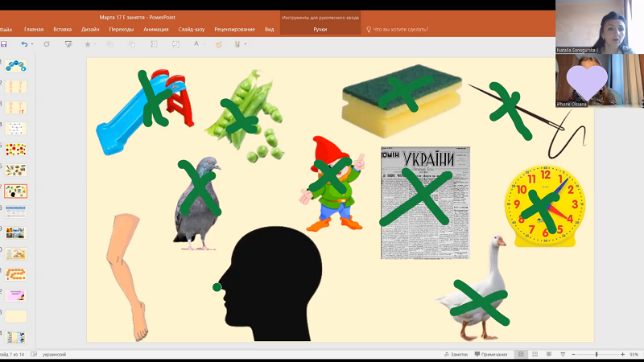The width and height of the screenshot is (644, 362).
Task: Open the Примечания comments pane
Action: [x=491, y=354]
